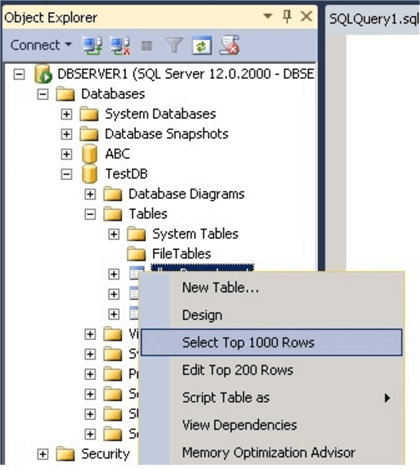Click the TestDB database cylinder icon
This screenshot has height=470, width=420.
coord(89,174)
